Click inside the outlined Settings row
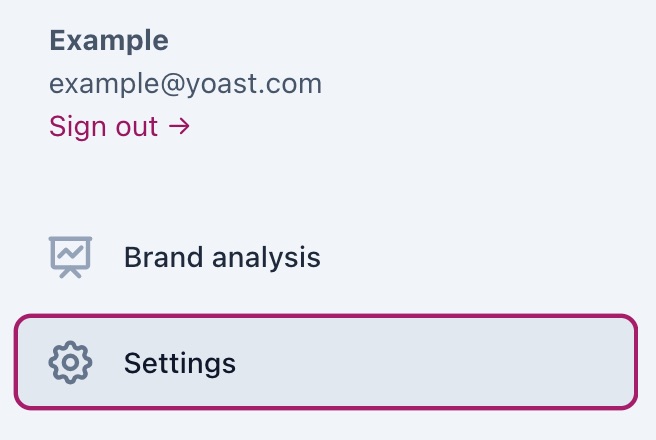 click(x=400, y=362)
